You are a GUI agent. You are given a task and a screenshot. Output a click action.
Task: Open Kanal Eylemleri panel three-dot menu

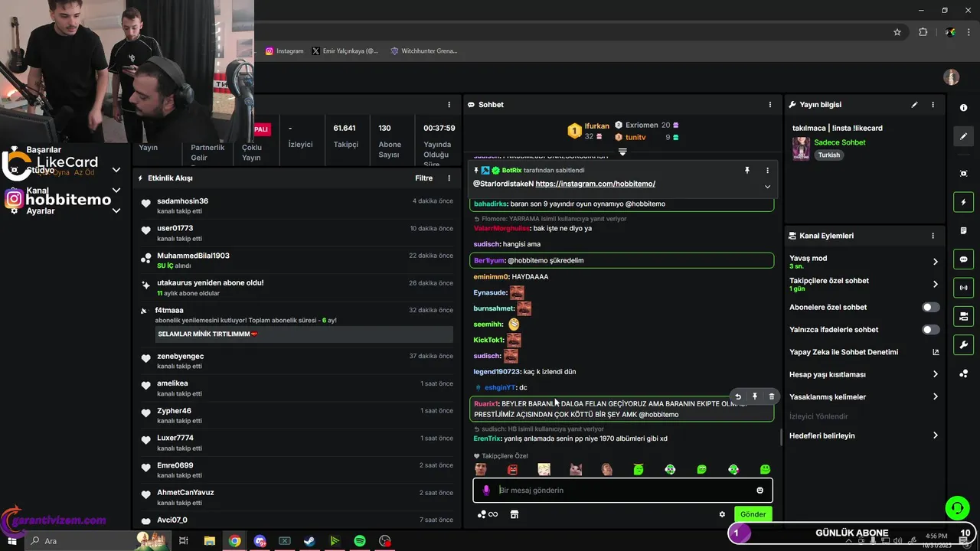933,236
